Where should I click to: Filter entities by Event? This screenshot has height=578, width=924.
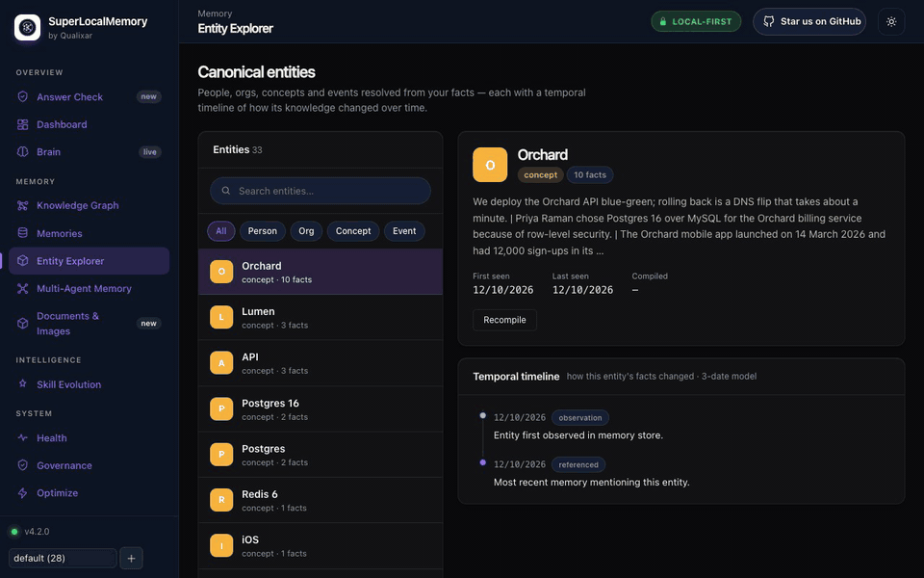404,231
